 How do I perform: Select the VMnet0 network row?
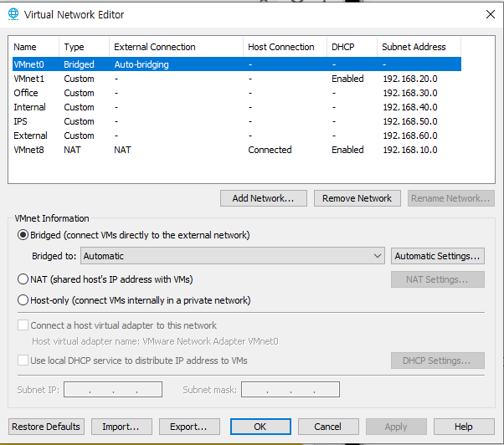(237, 64)
